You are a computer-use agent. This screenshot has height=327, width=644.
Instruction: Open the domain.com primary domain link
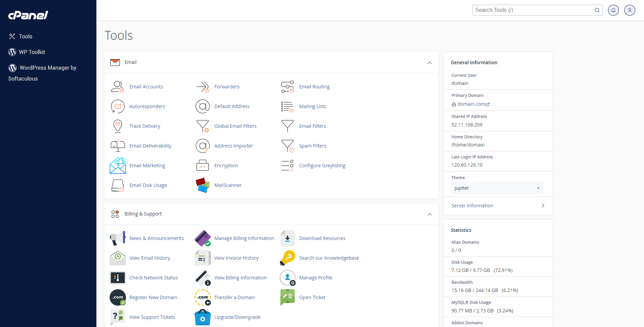click(471, 104)
